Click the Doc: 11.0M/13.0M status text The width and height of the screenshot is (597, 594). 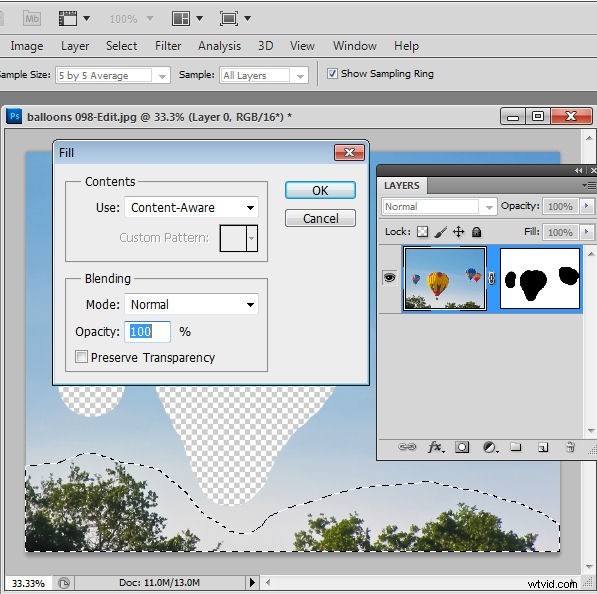[159, 583]
